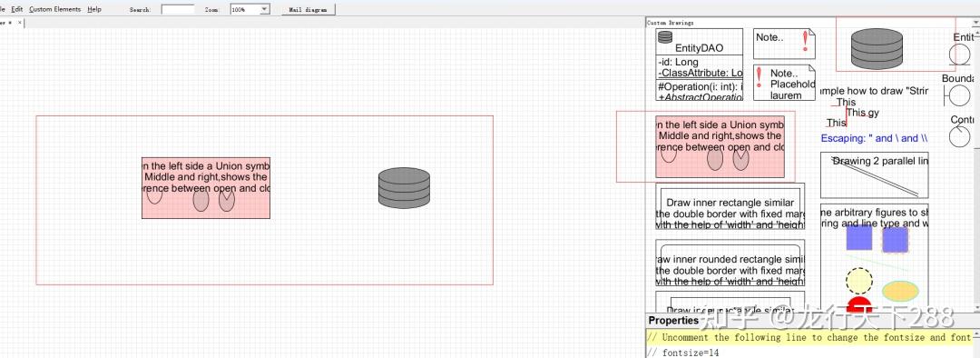Select the pink Union symbol box on canvas
The height and width of the screenshot is (358, 980).
coord(206,188)
